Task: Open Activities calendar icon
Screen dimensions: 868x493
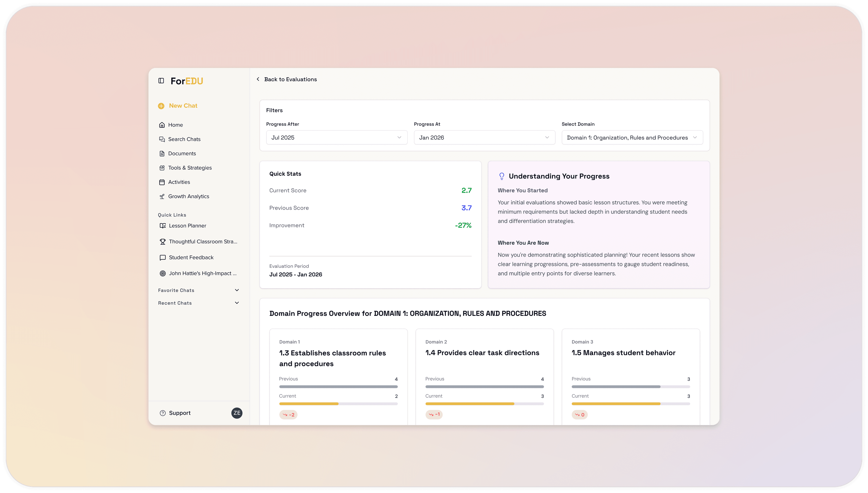Action: tap(162, 182)
